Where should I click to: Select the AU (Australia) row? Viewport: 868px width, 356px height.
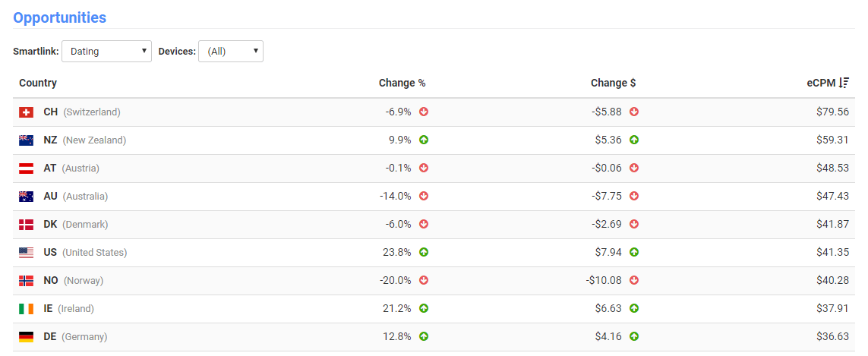(x=434, y=197)
